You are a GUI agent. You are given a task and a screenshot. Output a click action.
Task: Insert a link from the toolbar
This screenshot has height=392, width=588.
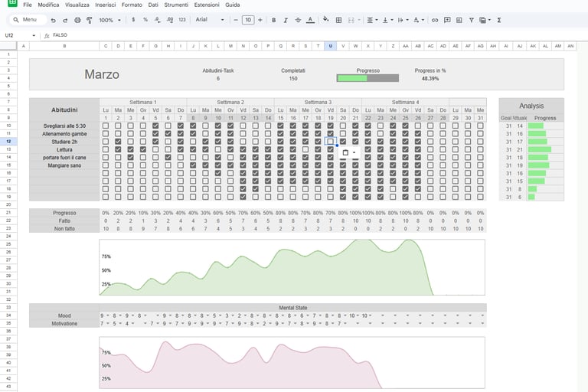435,20
